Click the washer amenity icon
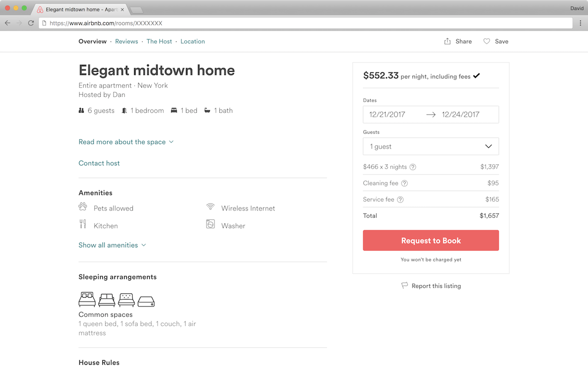The image size is (588, 368). (210, 224)
